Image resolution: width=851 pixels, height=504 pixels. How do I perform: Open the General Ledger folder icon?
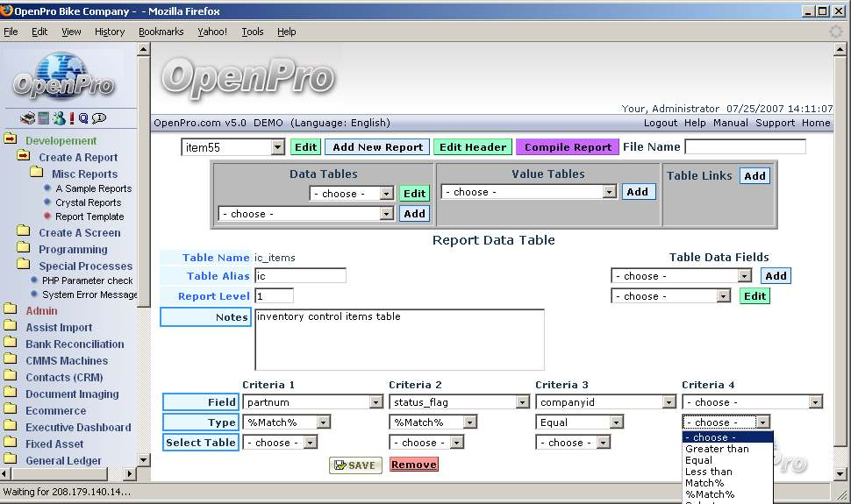[x=11, y=460]
